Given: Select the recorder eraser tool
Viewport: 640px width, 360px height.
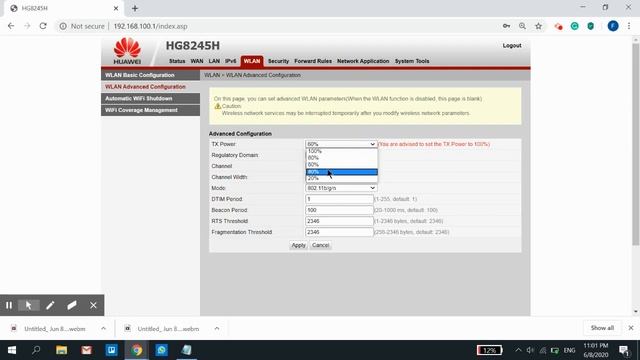Looking at the screenshot, I should [x=71, y=305].
